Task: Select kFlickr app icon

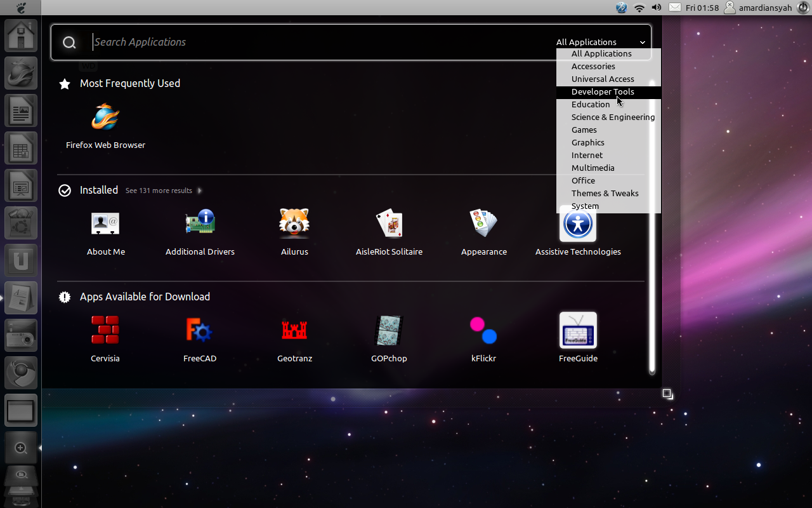Action: [483, 339]
